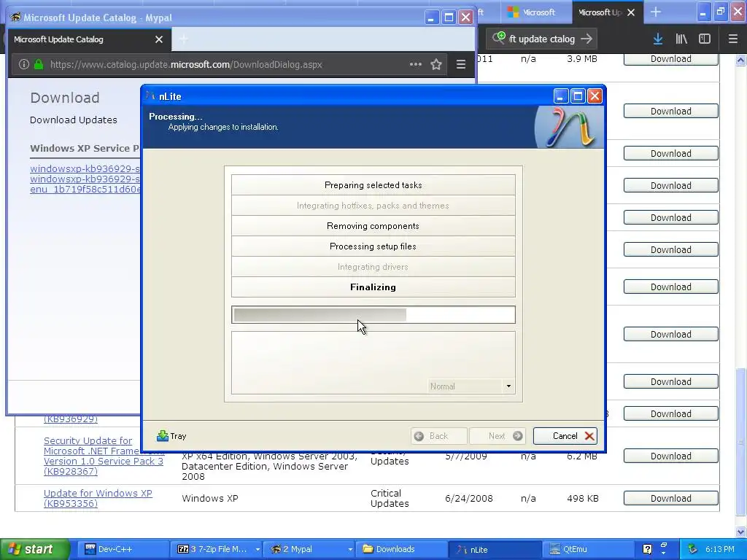The image size is (747, 560).
Task: Click Download for Update for Windows XP KB953356
Action: [x=671, y=498]
